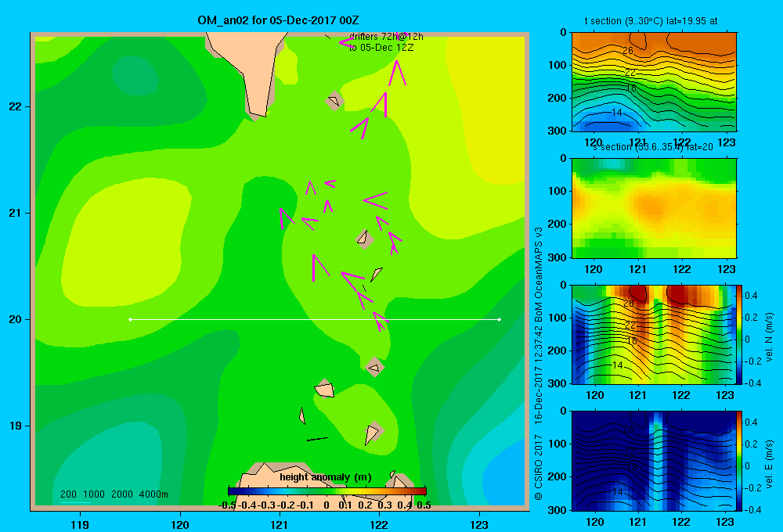Click latitude label '19' on the main map axis

pos(16,426)
